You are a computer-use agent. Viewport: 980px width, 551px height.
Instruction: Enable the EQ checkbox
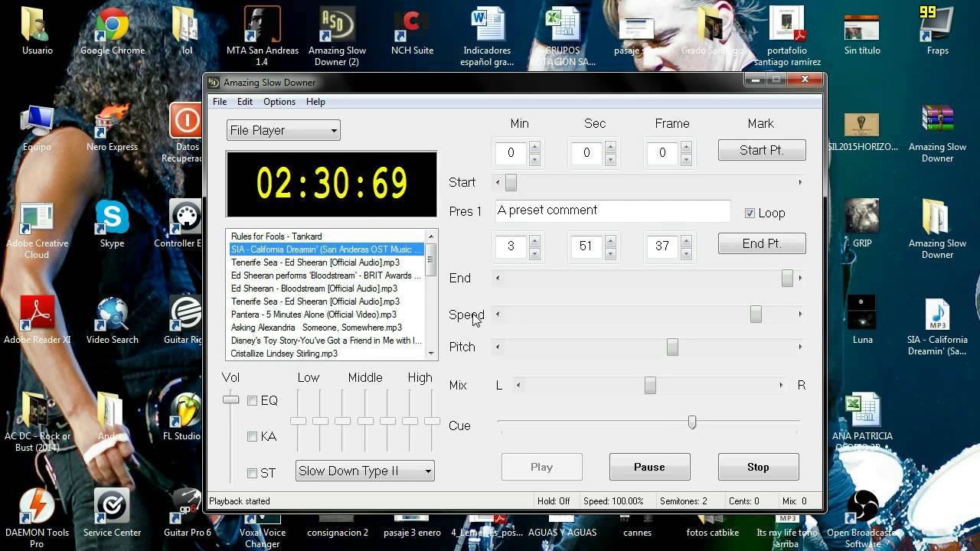point(252,400)
